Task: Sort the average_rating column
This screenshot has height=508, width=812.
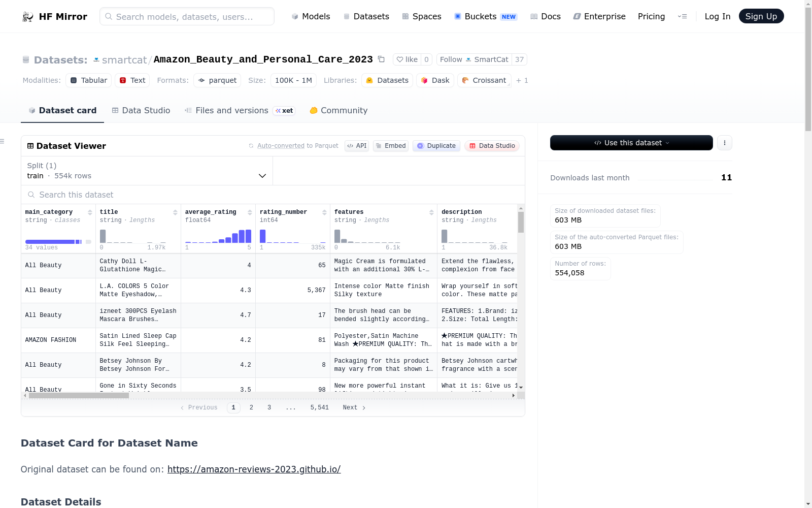Action: pos(250,212)
